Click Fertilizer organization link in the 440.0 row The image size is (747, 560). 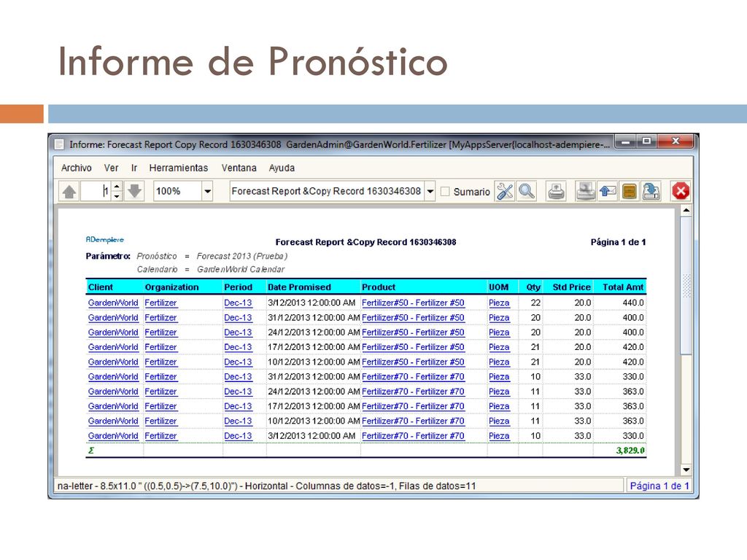tap(160, 303)
